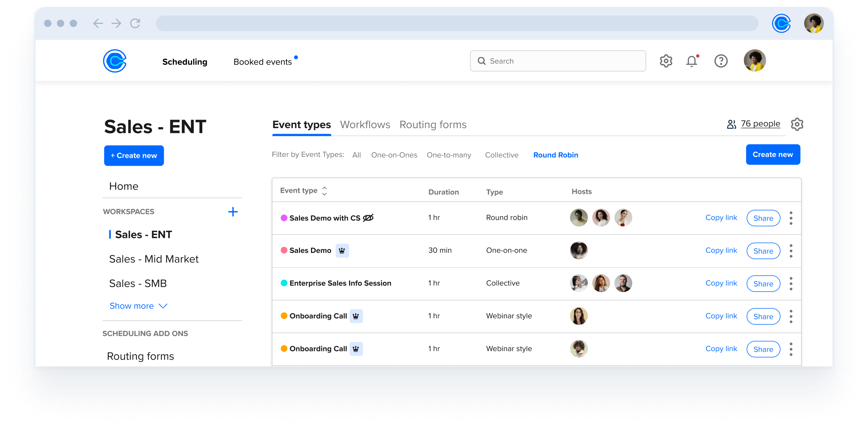Select the Round Robin filter
This screenshot has width=868, height=428.
556,155
